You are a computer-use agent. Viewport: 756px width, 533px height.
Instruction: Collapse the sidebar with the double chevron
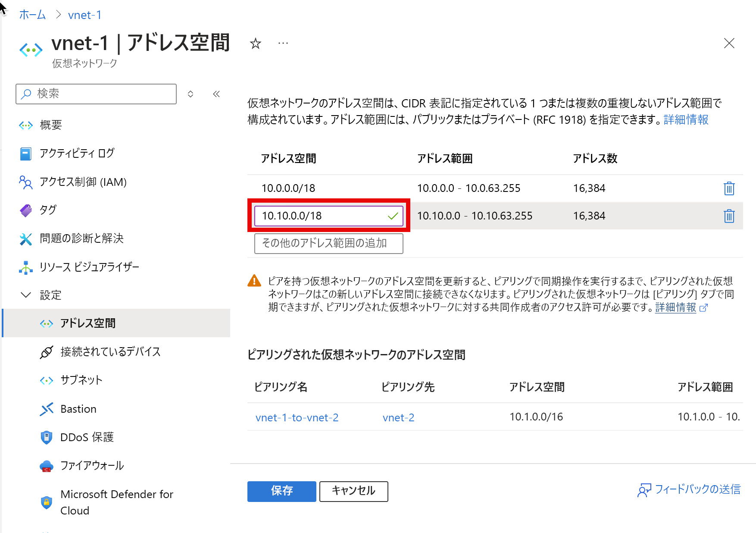point(216,94)
